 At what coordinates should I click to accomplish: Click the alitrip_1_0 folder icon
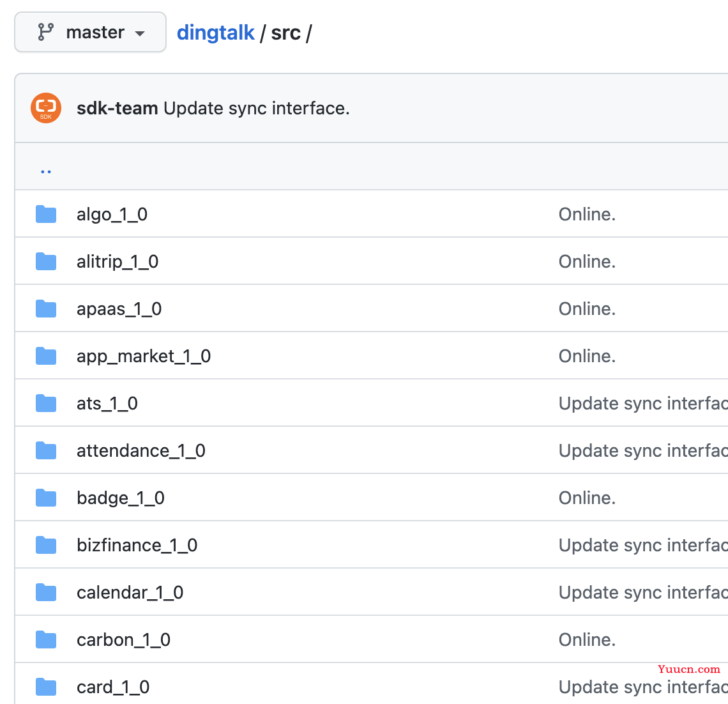46,261
